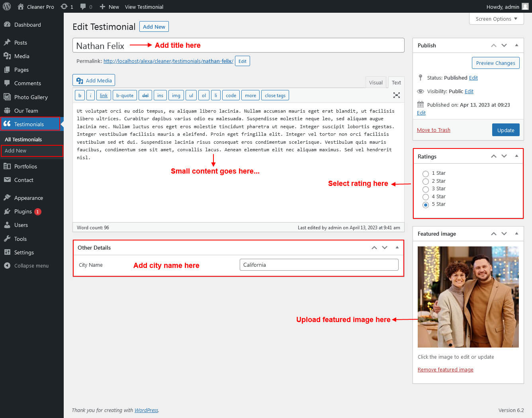Open Contact envelope in sidebar
The width and height of the screenshot is (532, 418).
coord(7,180)
